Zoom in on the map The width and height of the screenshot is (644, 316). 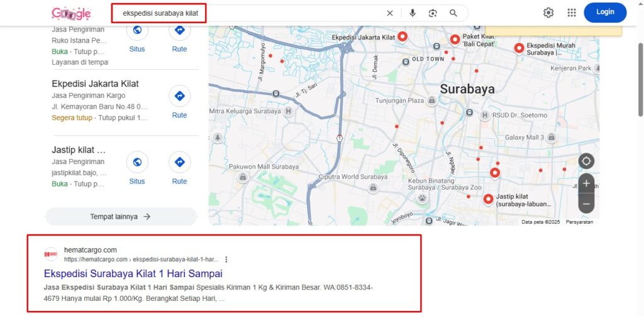(x=586, y=183)
